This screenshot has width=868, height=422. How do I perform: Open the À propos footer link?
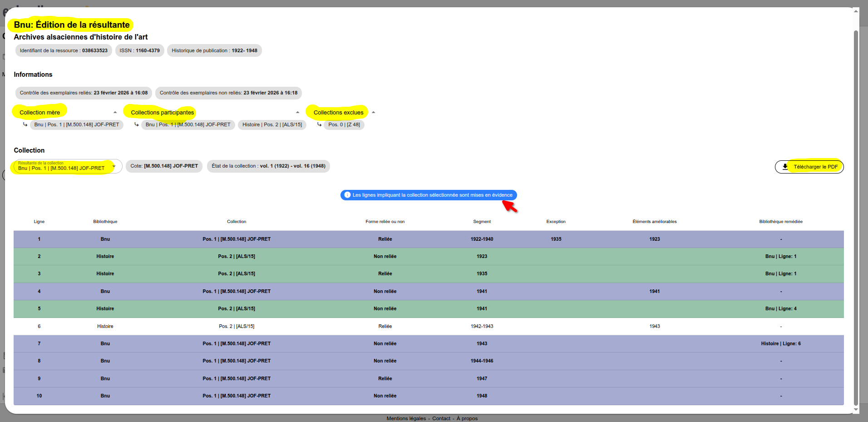(467, 418)
